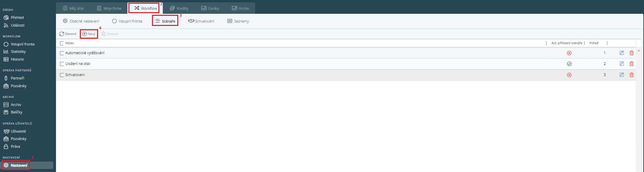Click the Obnovit refresh button
The height and width of the screenshot is (172, 644).
pyautogui.click(x=68, y=34)
